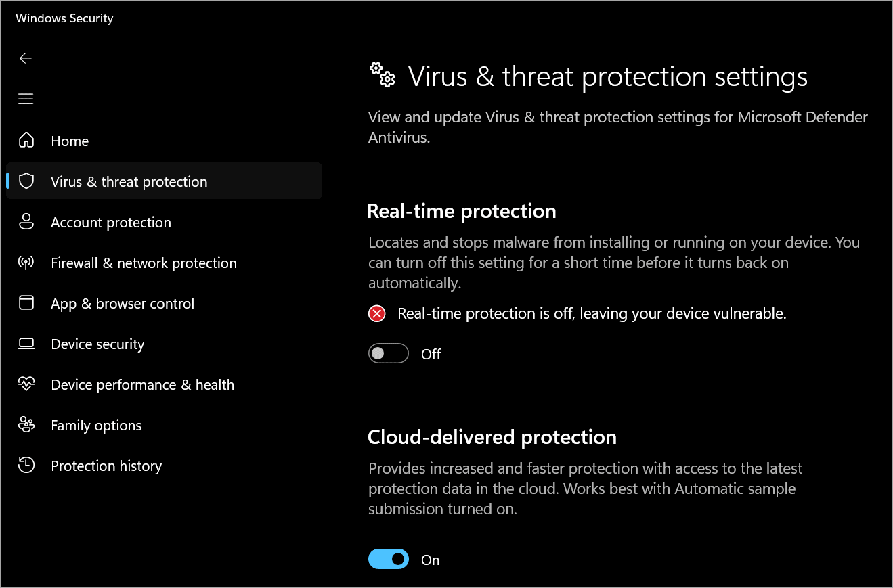The width and height of the screenshot is (893, 588).
Task: Click the Home icon in the sidebar
Action: [x=26, y=141]
